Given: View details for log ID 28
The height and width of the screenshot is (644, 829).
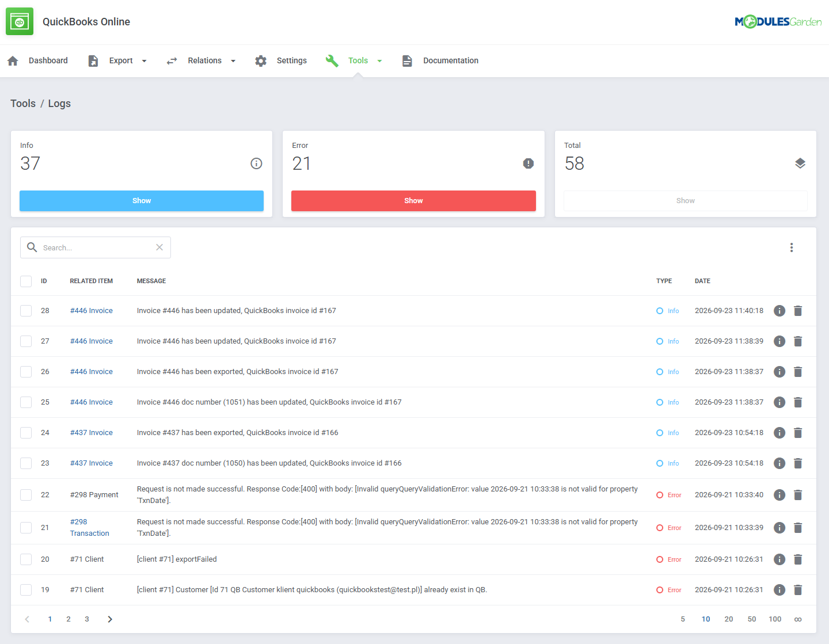Looking at the screenshot, I should tap(779, 311).
